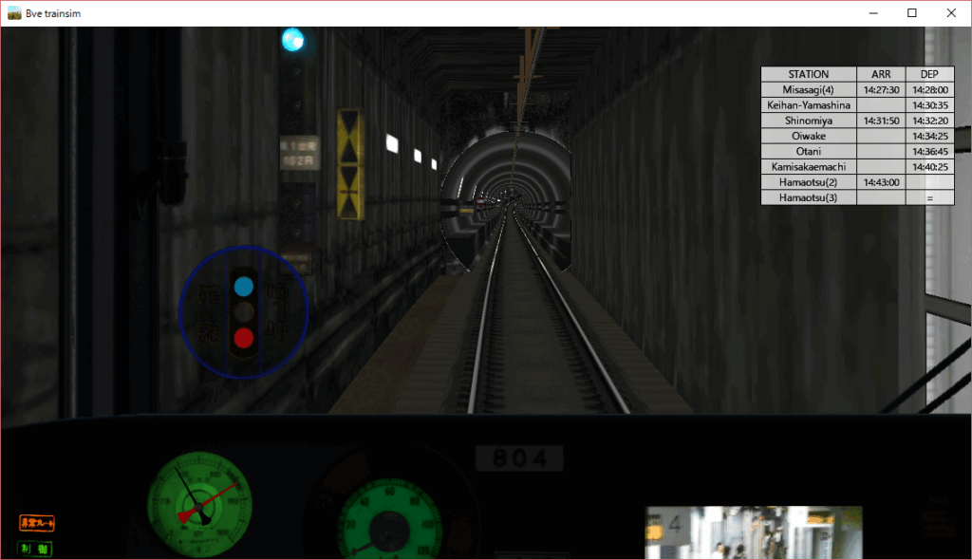972x560 pixels.
Task: Select the Oiwake station row
Action: coord(857,136)
